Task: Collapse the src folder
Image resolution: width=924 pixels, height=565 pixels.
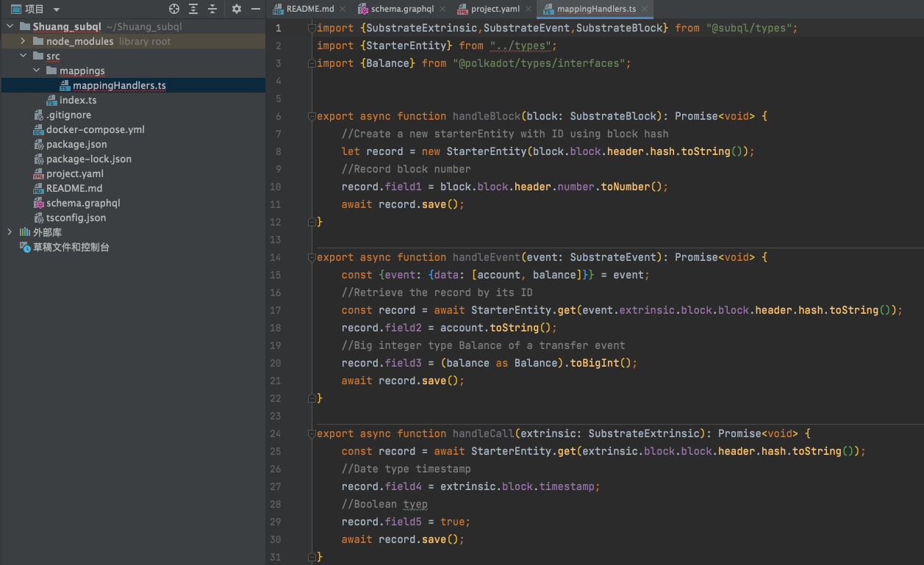Action: [x=24, y=56]
